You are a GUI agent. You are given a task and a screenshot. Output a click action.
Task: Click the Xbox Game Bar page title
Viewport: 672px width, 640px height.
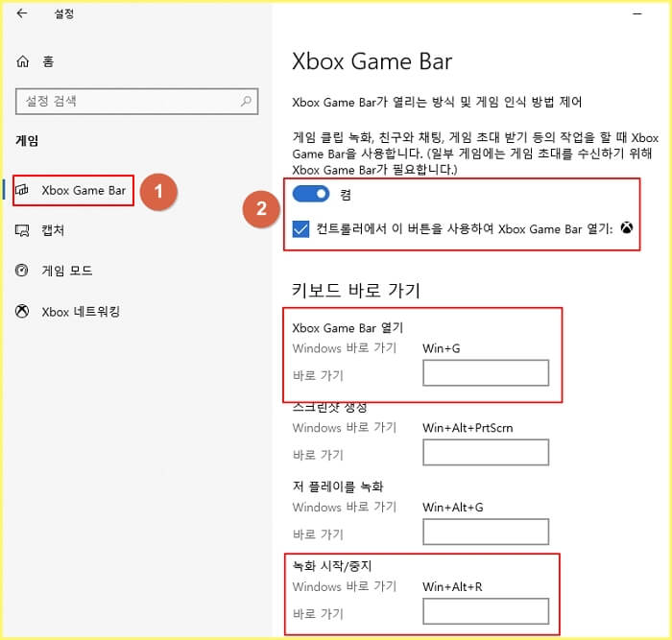(x=372, y=61)
